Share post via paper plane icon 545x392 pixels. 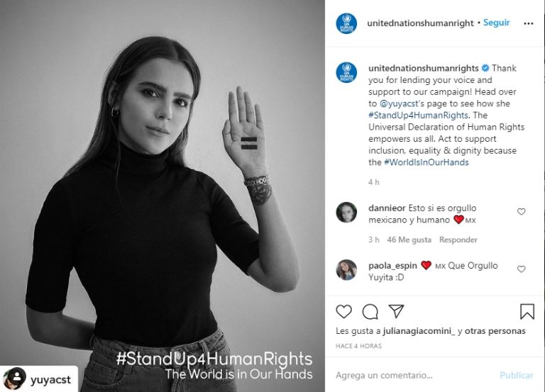[x=396, y=311]
